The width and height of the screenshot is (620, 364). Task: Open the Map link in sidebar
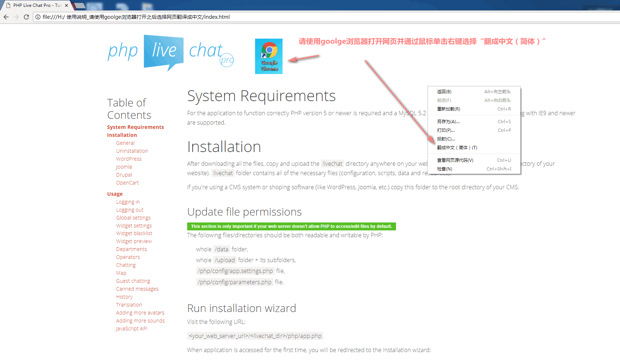pyautogui.click(x=121, y=273)
